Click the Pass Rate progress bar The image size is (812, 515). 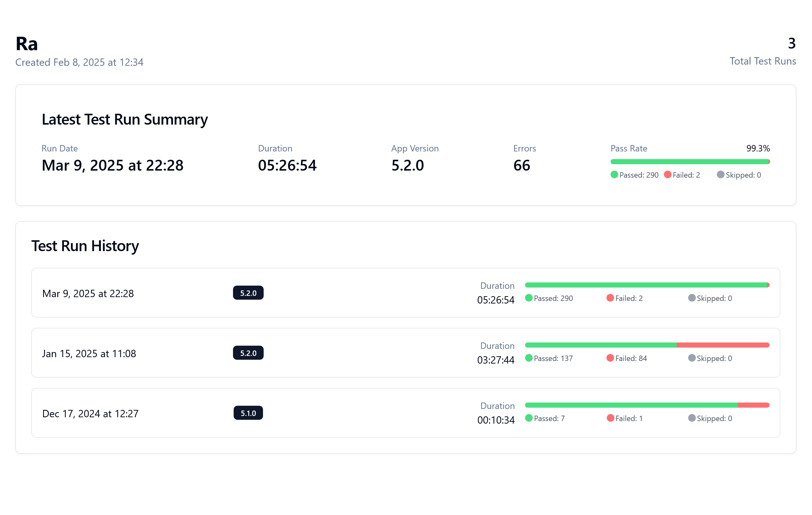pos(689,162)
